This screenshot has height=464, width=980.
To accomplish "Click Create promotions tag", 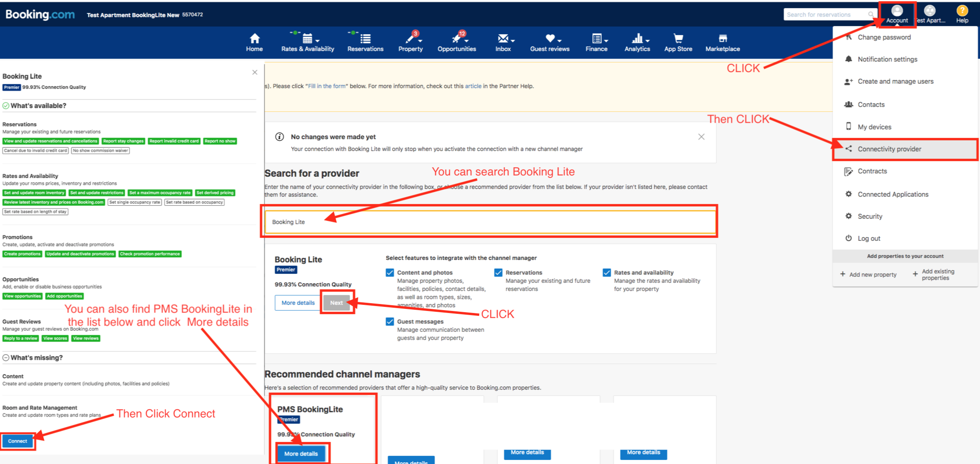I will (22, 254).
